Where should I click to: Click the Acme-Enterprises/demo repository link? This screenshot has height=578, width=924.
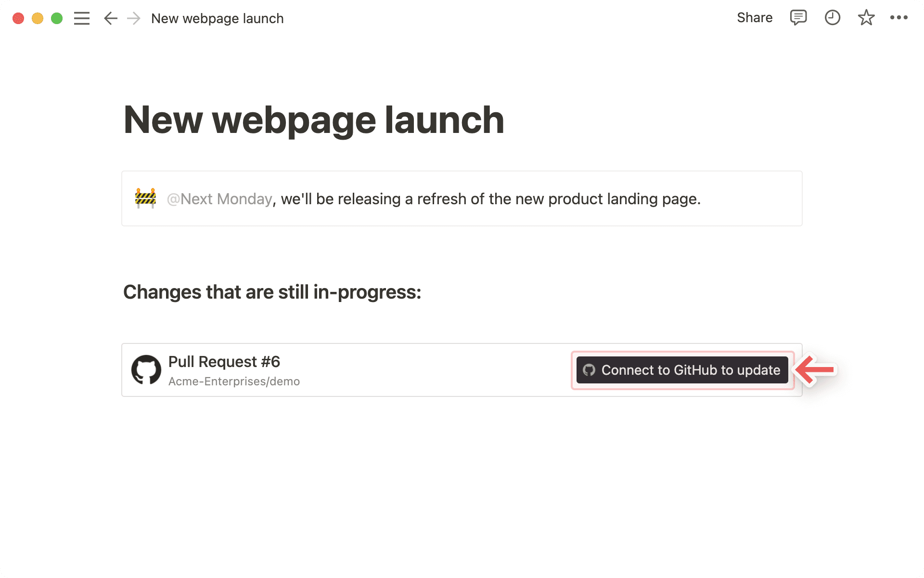[x=234, y=381]
